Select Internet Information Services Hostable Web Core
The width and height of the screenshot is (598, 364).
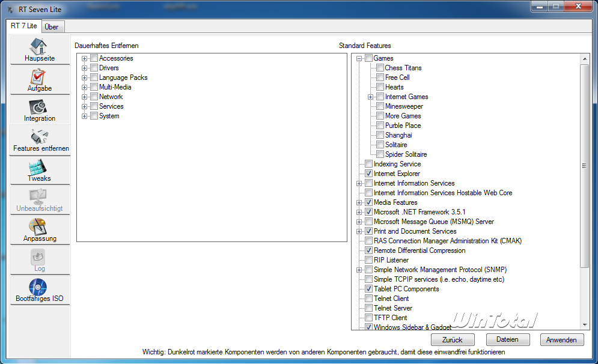[x=443, y=193]
